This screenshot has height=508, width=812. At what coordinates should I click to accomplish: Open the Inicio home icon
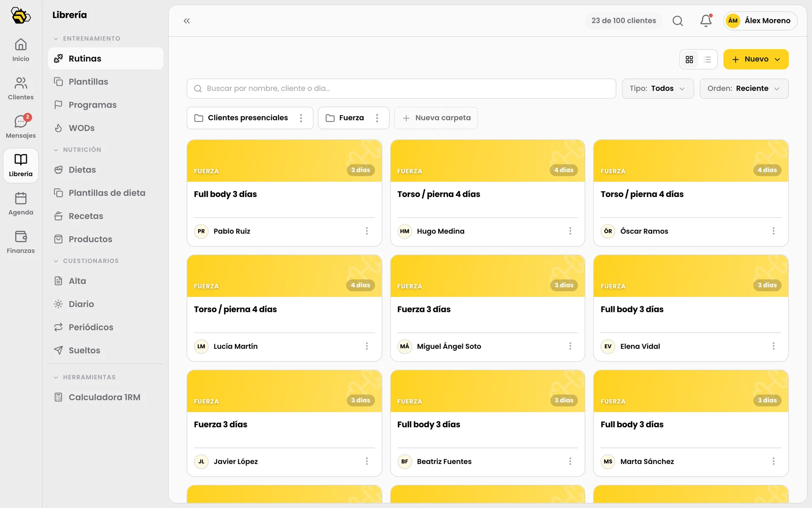[21, 50]
